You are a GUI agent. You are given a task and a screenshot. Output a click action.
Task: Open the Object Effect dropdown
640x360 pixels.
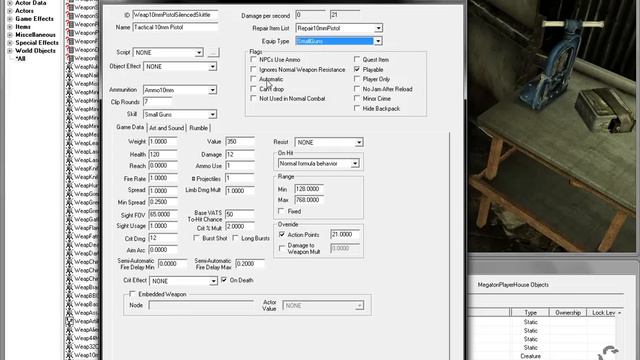pos(212,67)
